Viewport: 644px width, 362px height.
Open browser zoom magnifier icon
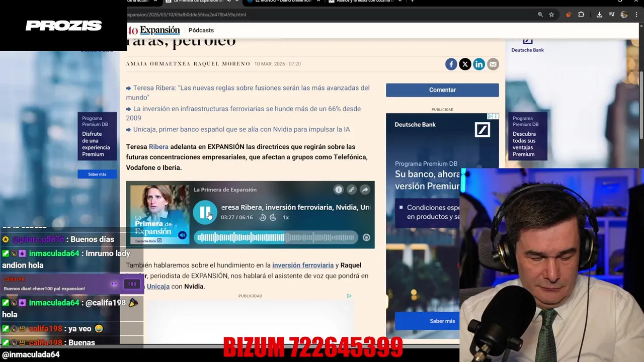[540, 15]
